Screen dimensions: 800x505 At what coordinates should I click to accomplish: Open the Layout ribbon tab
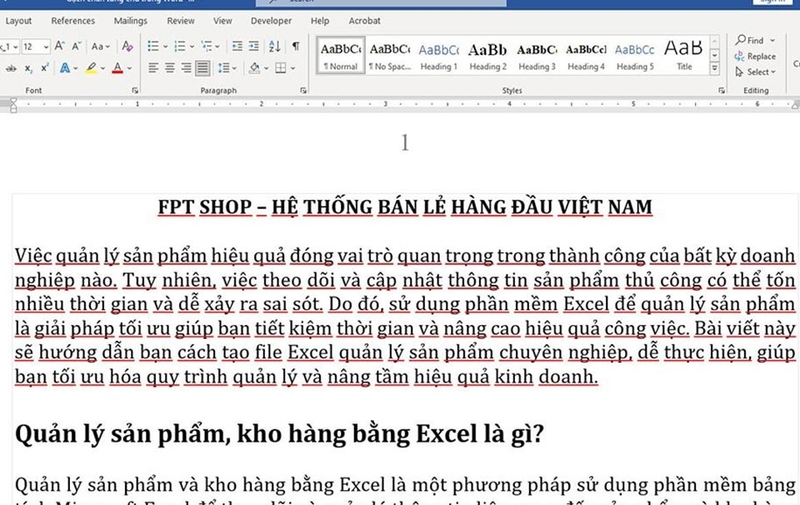18,21
